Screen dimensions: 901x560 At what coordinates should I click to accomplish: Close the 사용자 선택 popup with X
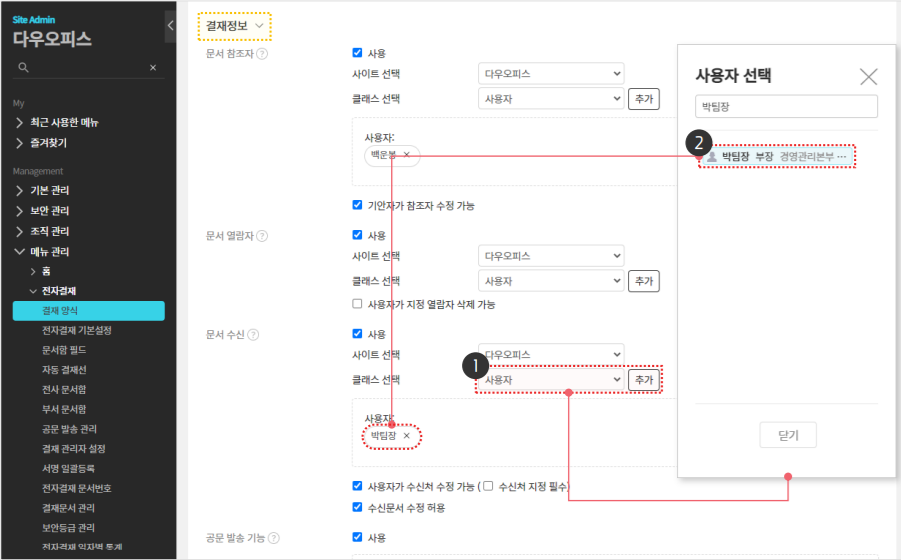click(868, 76)
